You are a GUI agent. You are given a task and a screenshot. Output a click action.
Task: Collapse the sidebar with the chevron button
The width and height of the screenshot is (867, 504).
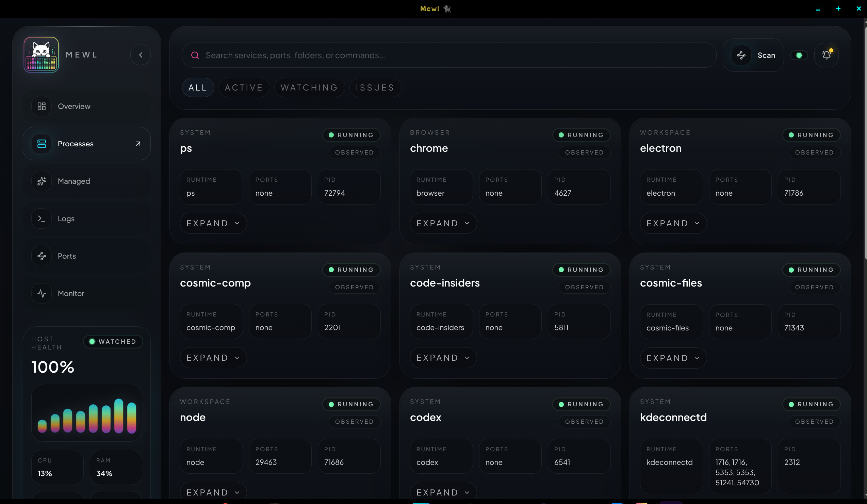(x=141, y=55)
